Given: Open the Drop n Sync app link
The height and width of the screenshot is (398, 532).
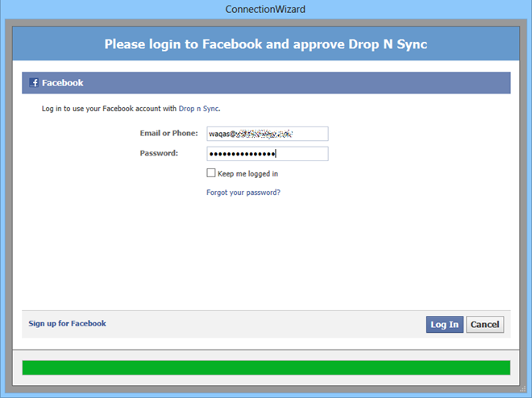Looking at the screenshot, I should click(199, 109).
